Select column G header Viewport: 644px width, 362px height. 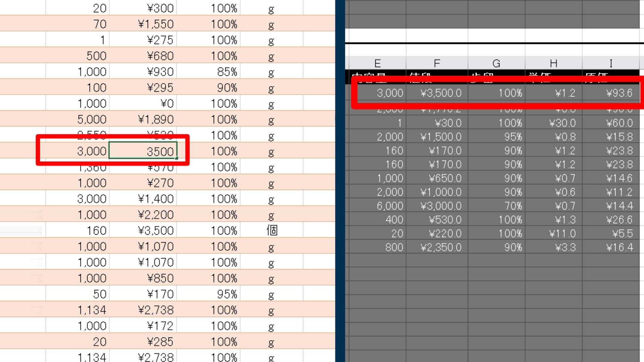click(x=496, y=63)
